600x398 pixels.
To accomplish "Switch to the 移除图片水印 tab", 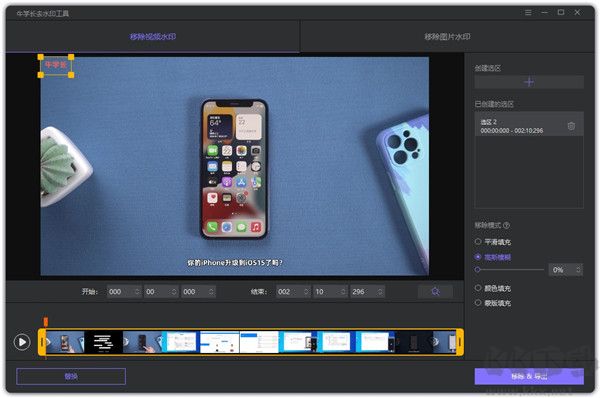I will pyautogui.click(x=447, y=37).
